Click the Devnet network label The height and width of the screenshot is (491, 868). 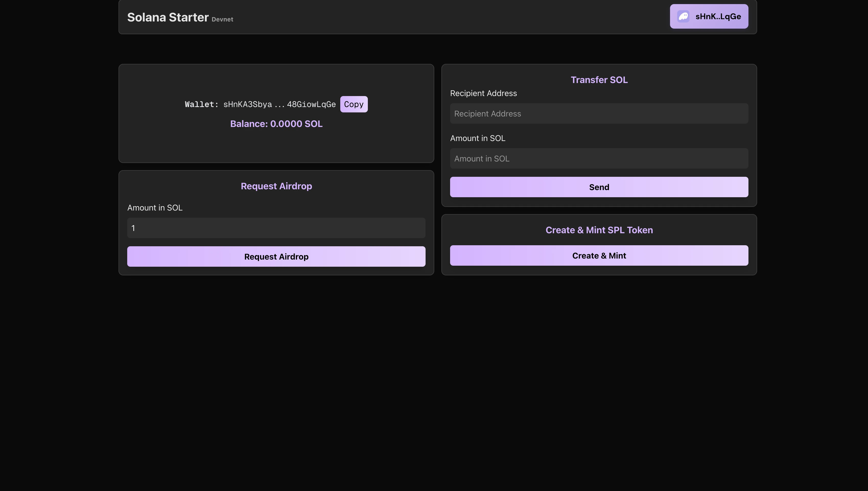(222, 20)
